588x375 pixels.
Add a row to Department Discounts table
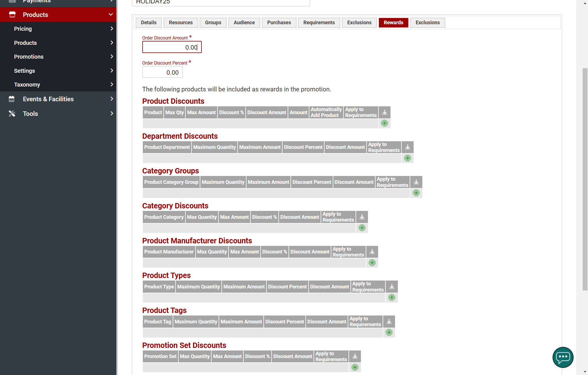click(407, 158)
